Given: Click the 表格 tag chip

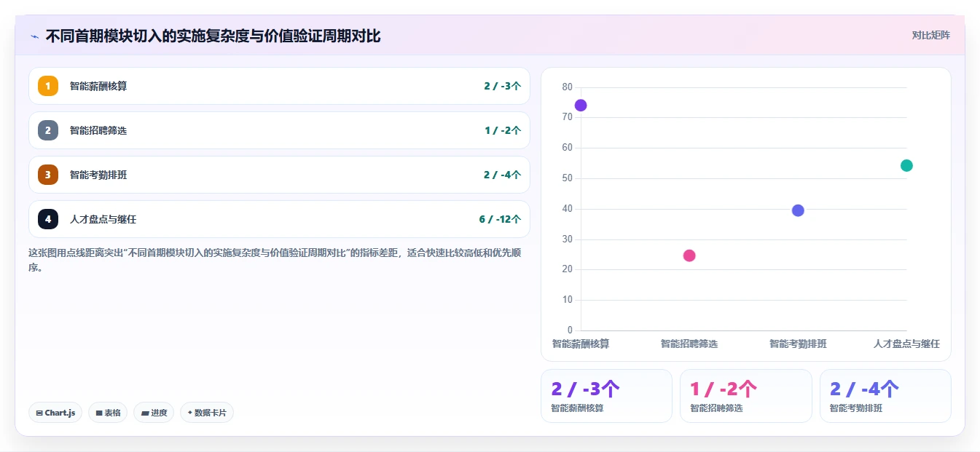Looking at the screenshot, I should click(x=108, y=413).
